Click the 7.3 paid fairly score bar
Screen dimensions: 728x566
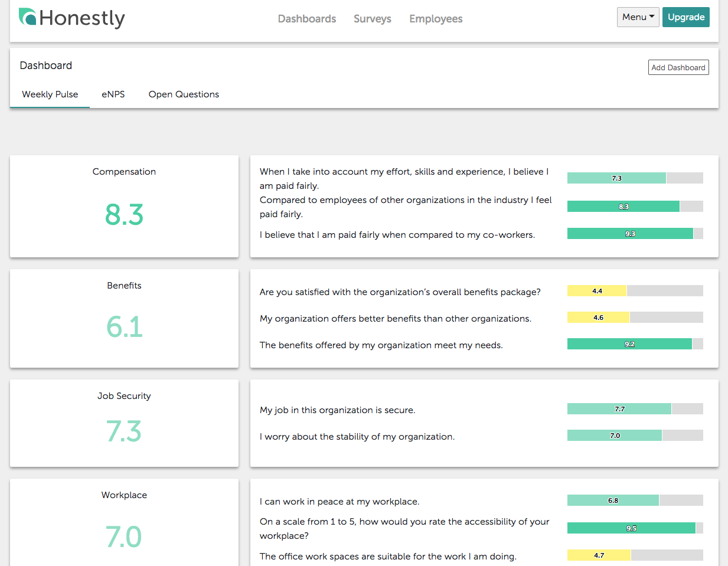(616, 178)
